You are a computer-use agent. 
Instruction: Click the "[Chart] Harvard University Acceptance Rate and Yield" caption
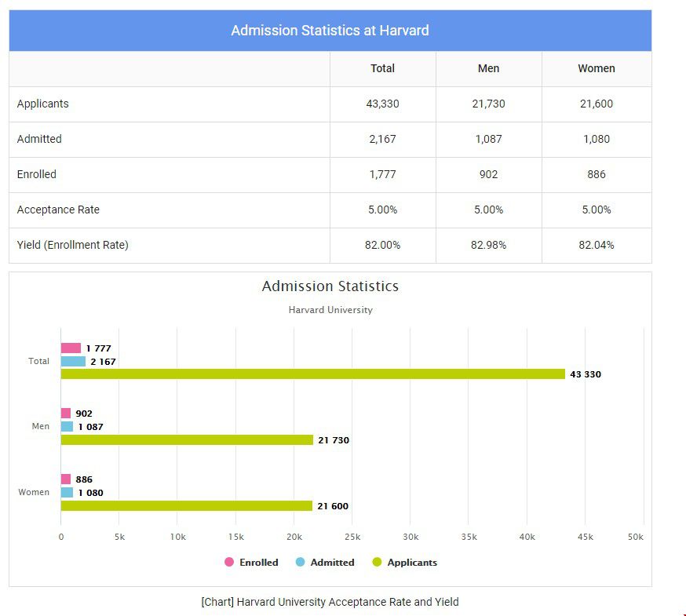pos(330,602)
